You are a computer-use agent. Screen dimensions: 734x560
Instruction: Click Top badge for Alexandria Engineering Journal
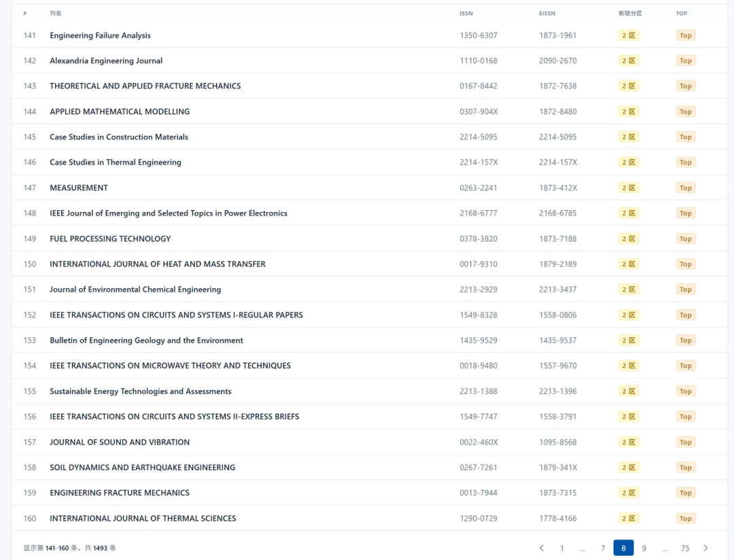(686, 60)
